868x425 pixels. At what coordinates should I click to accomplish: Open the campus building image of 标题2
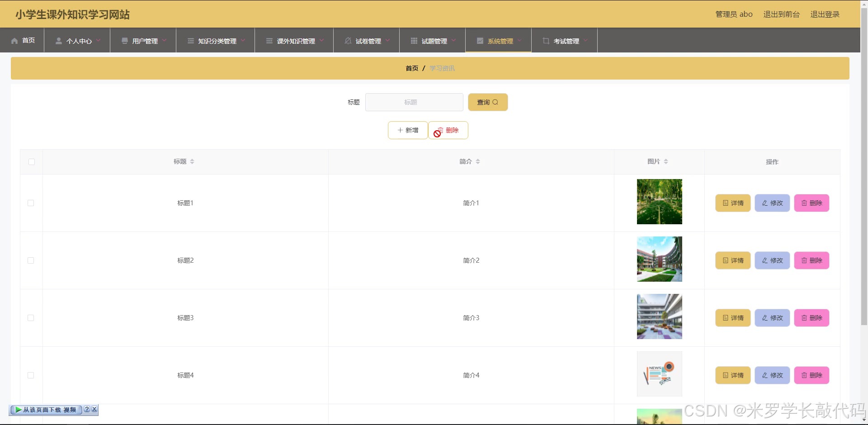pyautogui.click(x=659, y=259)
